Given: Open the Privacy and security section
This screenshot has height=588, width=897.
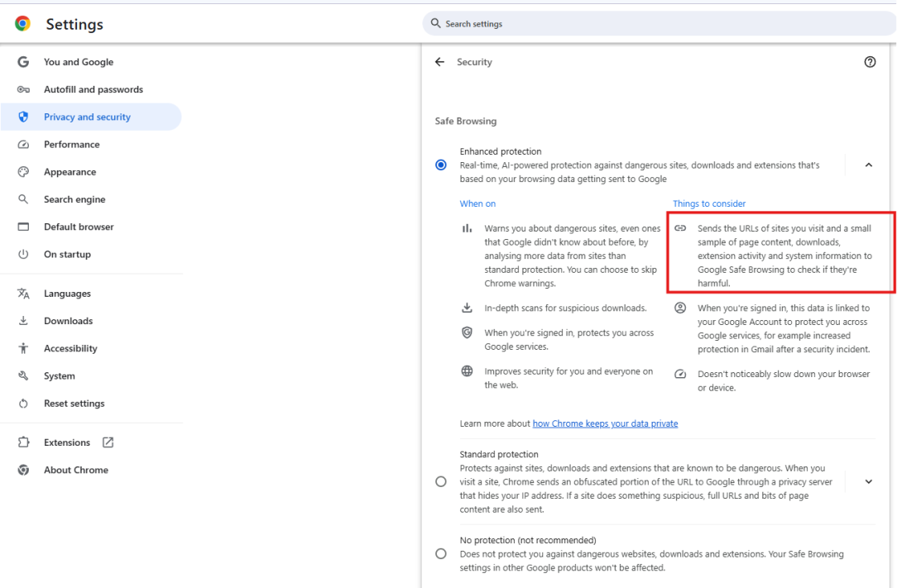Looking at the screenshot, I should [x=92, y=117].
